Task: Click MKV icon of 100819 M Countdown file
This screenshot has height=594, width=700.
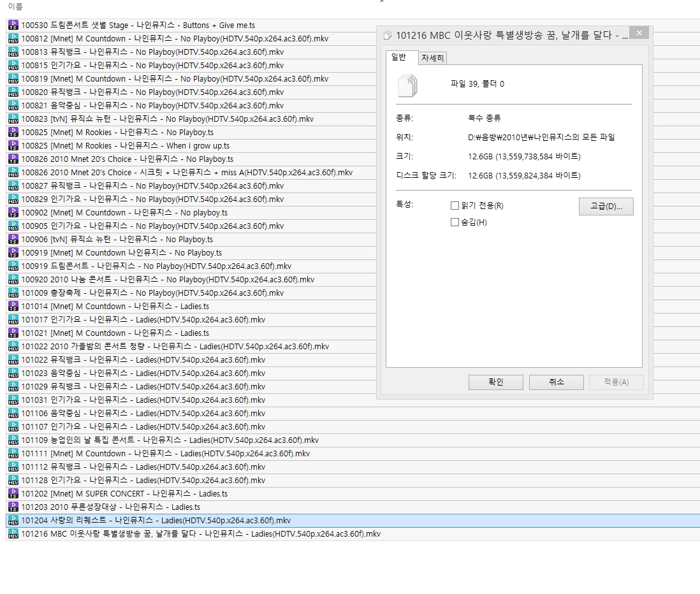Action: pyautogui.click(x=13, y=79)
